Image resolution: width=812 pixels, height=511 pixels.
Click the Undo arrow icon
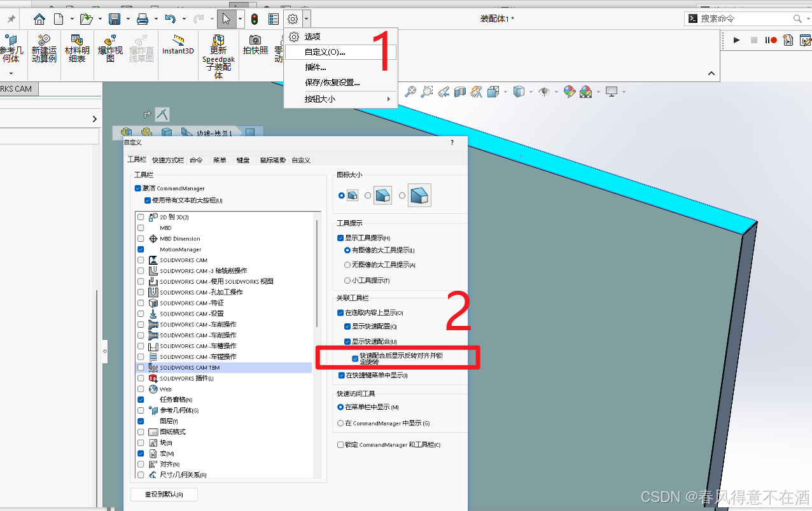(170, 19)
